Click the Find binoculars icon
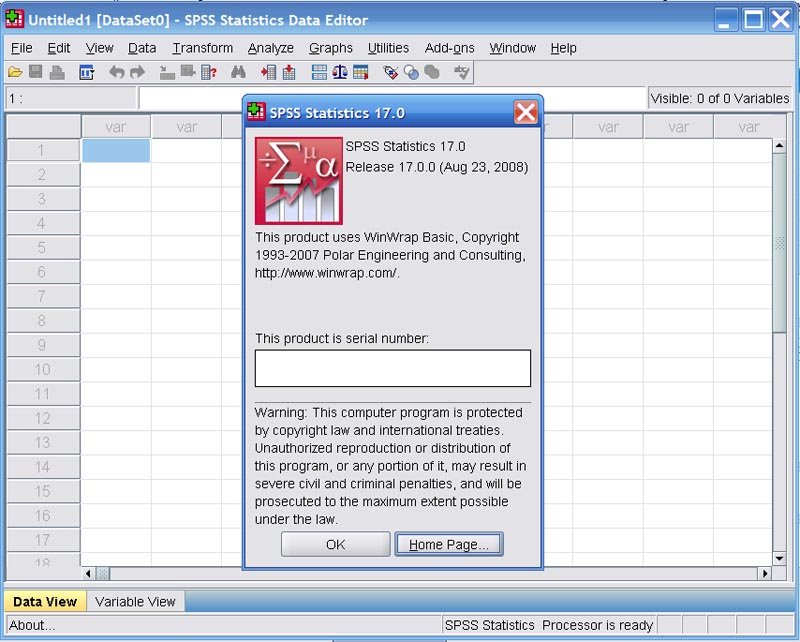The width and height of the screenshot is (800, 642). pyautogui.click(x=238, y=72)
